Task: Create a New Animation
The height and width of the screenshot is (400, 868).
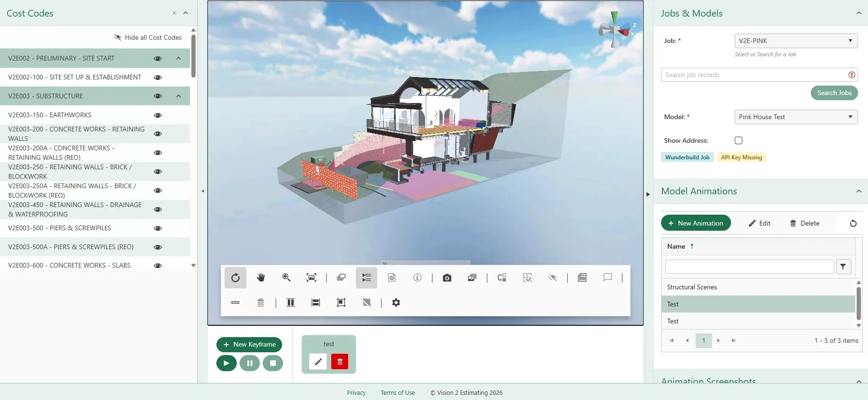Action: (x=696, y=223)
